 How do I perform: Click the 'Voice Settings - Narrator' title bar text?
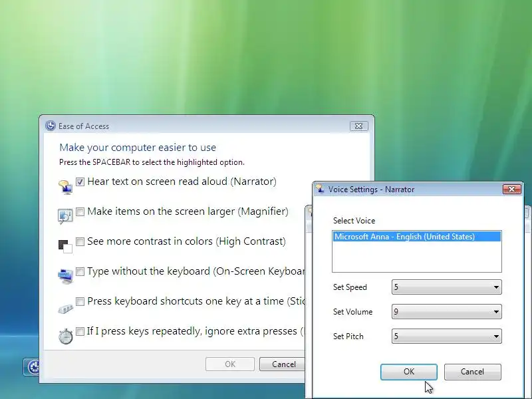click(371, 190)
